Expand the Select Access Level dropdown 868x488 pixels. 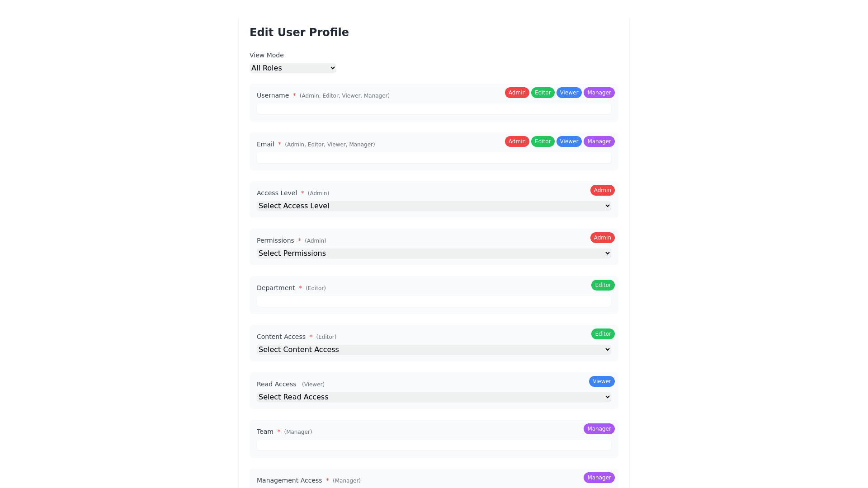click(434, 206)
